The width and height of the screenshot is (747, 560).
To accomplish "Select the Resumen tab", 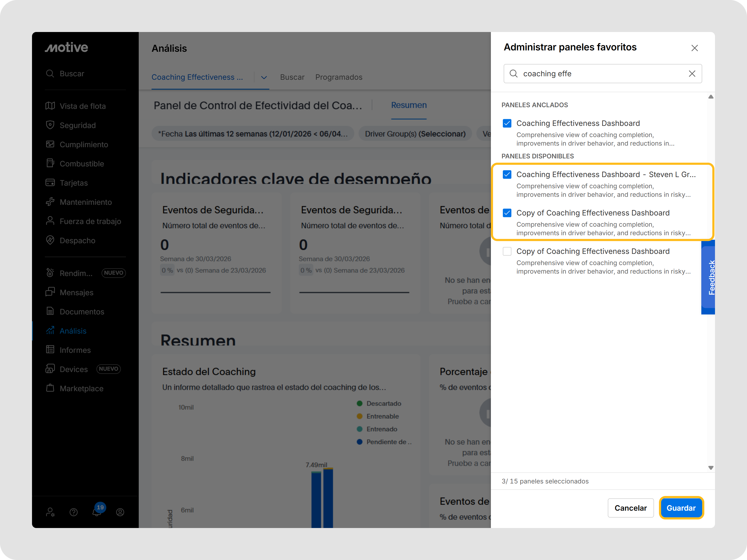I will coord(409,105).
